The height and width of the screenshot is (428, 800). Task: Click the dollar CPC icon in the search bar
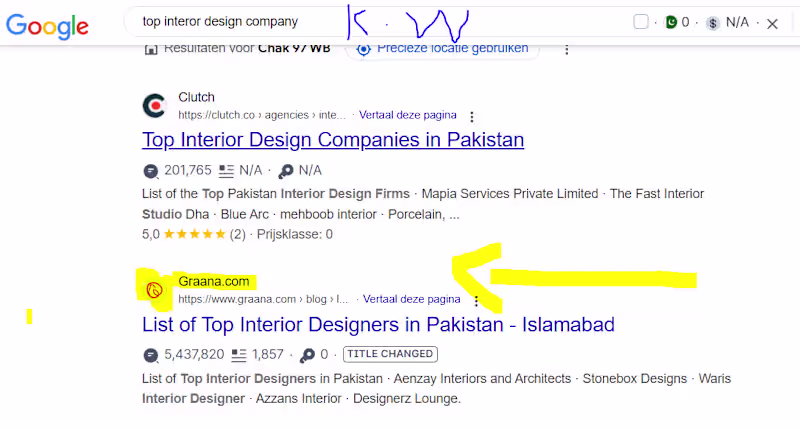[712, 22]
